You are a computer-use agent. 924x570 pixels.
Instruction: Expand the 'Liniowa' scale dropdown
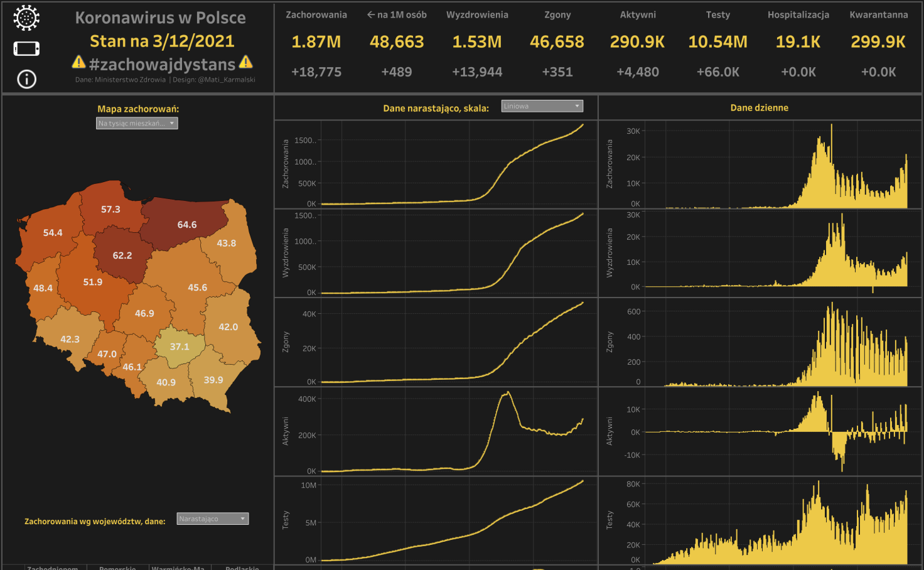pyautogui.click(x=542, y=106)
